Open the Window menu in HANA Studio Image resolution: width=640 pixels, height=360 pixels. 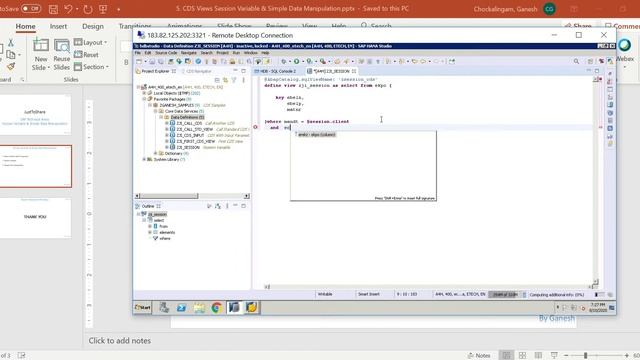(x=251, y=53)
